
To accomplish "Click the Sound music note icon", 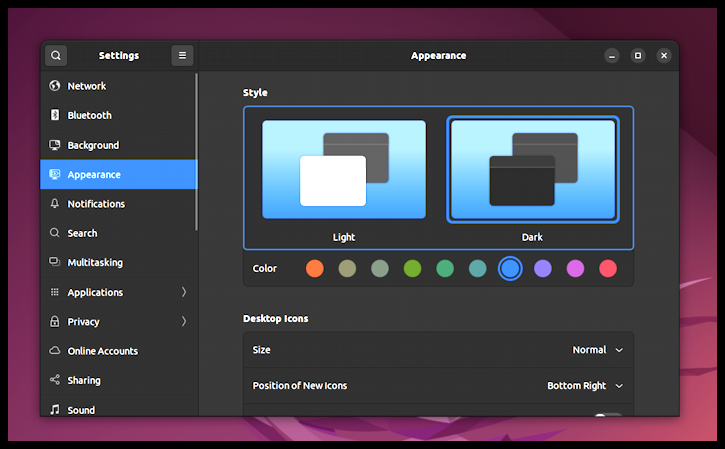I will pyautogui.click(x=55, y=409).
